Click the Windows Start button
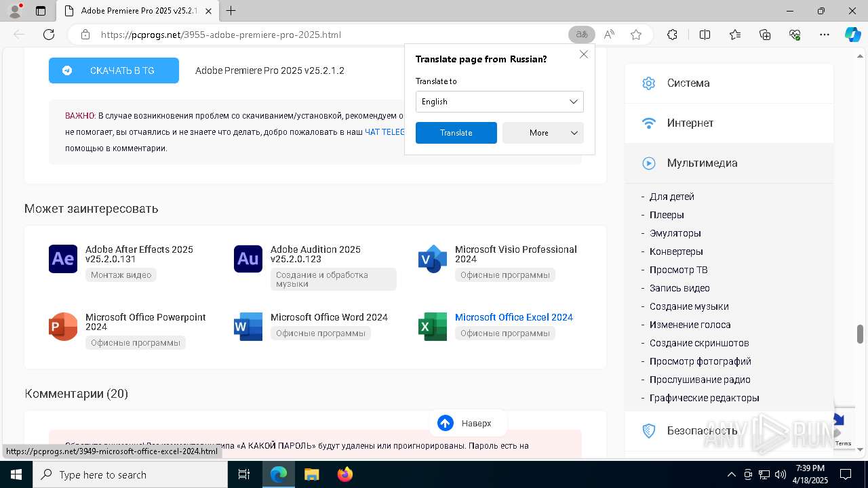The image size is (868, 488). [x=16, y=474]
